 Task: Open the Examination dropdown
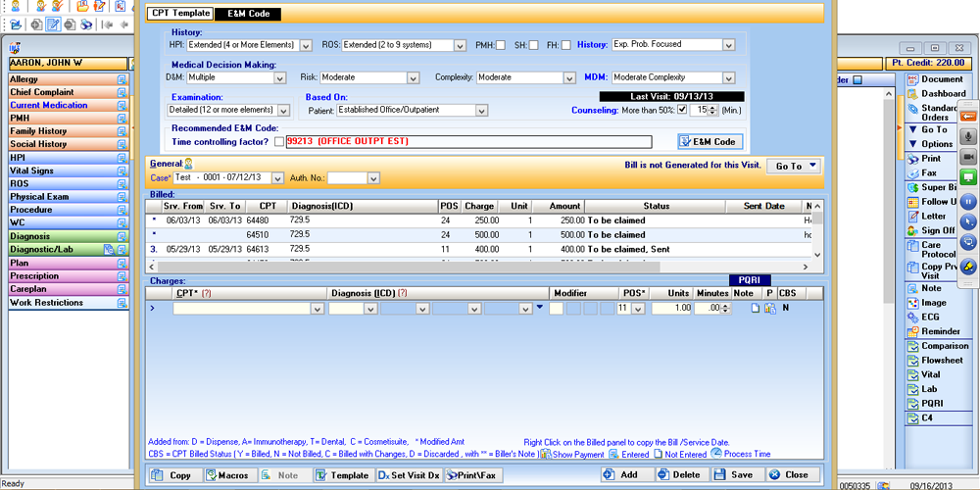tap(284, 111)
